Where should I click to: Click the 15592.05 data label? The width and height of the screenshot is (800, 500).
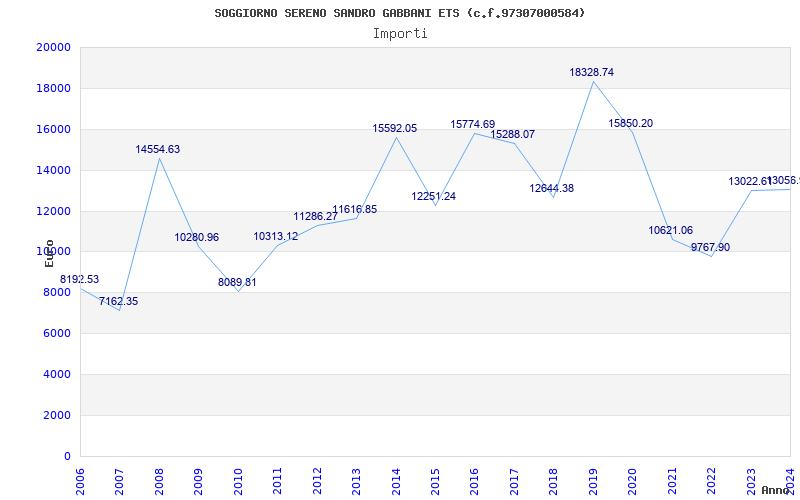tap(395, 129)
